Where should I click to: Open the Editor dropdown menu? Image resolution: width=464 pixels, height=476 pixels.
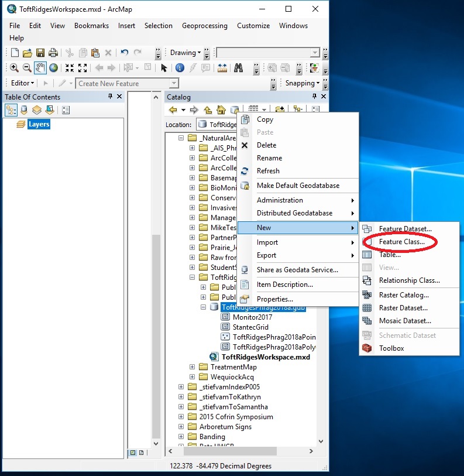pyautogui.click(x=22, y=83)
